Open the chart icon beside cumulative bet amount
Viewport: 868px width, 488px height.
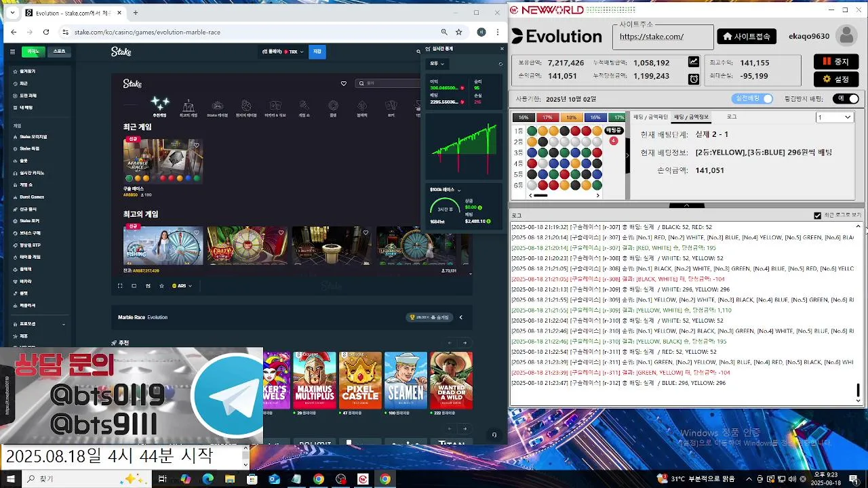pos(693,62)
